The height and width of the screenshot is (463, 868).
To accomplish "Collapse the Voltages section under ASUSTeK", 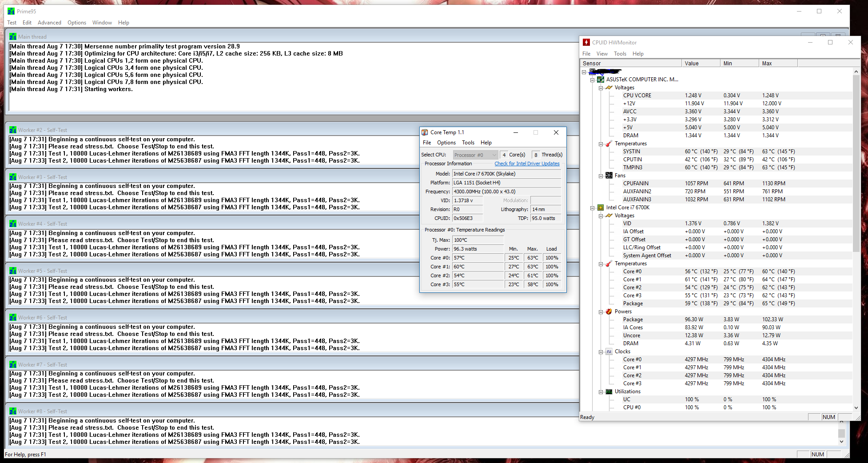I will click(x=601, y=88).
